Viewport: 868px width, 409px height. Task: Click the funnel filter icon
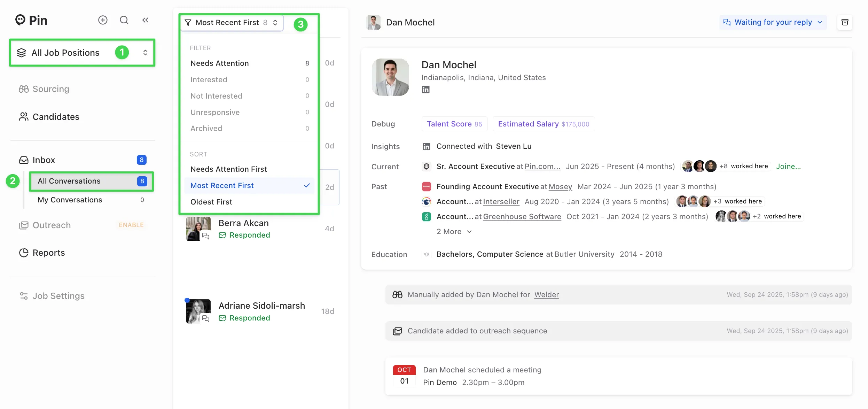188,23
